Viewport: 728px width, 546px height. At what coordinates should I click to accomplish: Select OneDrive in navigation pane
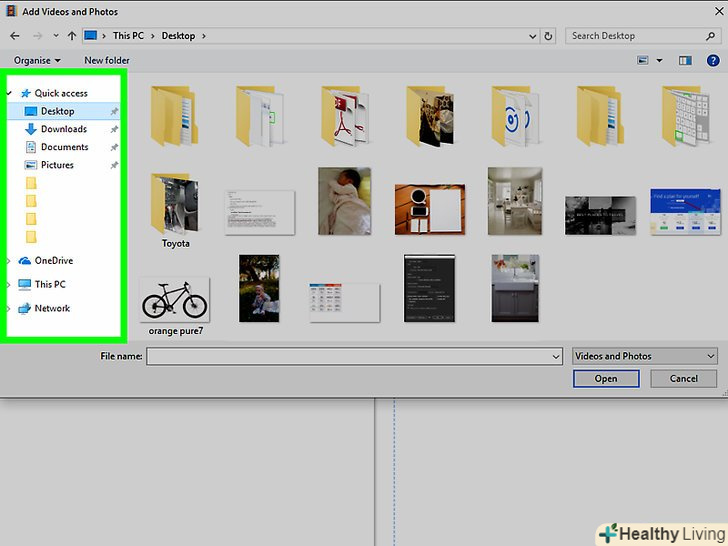pos(53,261)
